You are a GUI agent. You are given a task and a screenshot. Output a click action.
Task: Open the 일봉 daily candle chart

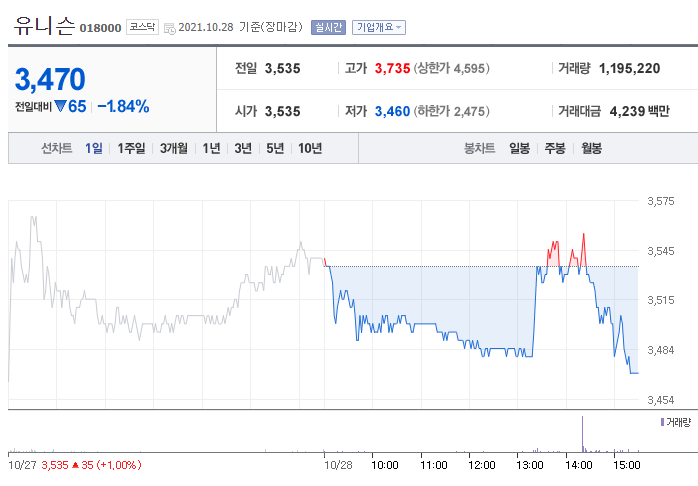coord(519,148)
